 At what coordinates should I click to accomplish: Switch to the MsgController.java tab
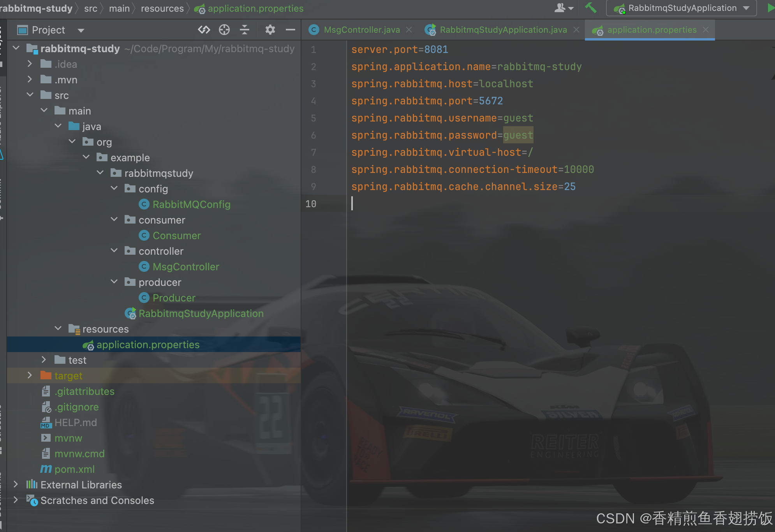361,30
